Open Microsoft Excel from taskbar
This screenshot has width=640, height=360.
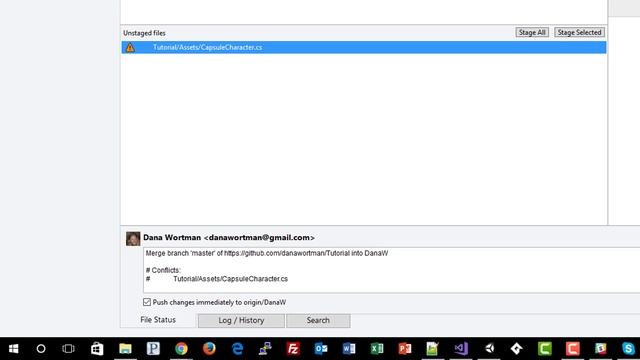[x=377, y=349]
